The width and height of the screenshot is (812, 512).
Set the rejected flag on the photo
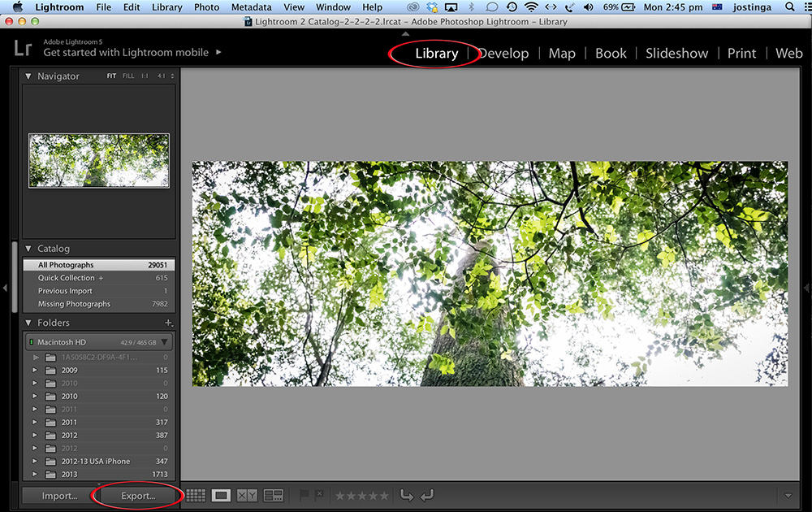(x=318, y=495)
